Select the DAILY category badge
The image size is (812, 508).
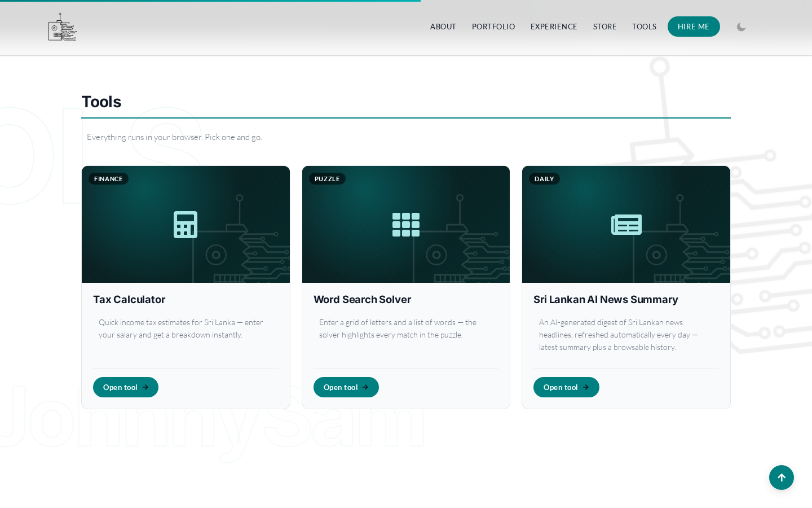(544, 179)
